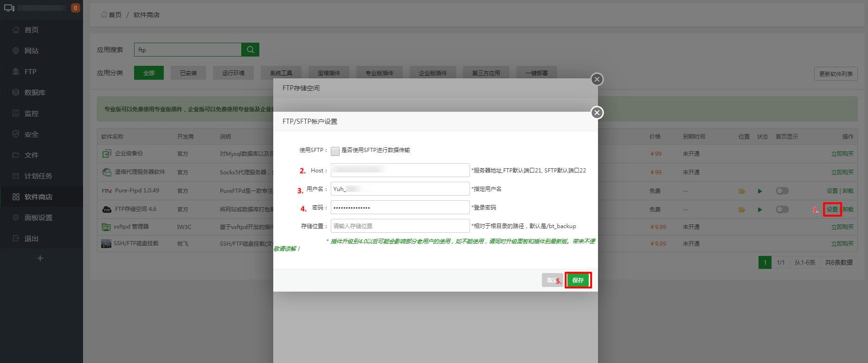The width and height of the screenshot is (868, 363).
Task: Click the SSH/FTP磁盘挂载 icon
Action: click(106, 243)
